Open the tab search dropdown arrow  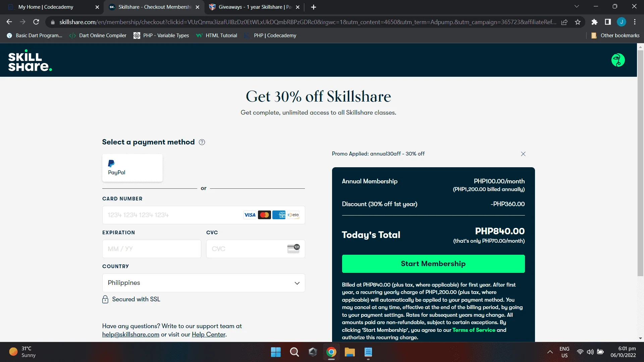(x=577, y=6)
